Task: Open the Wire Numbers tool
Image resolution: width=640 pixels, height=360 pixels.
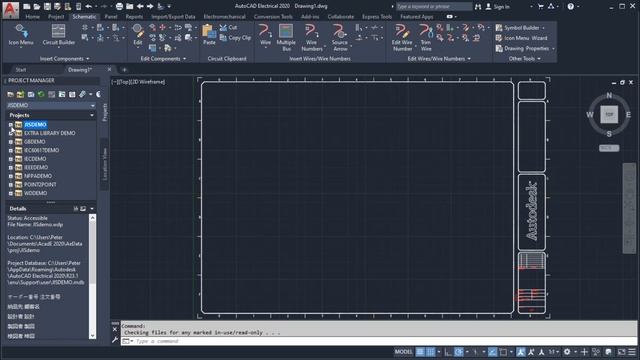Action: click(x=312, y=38)
